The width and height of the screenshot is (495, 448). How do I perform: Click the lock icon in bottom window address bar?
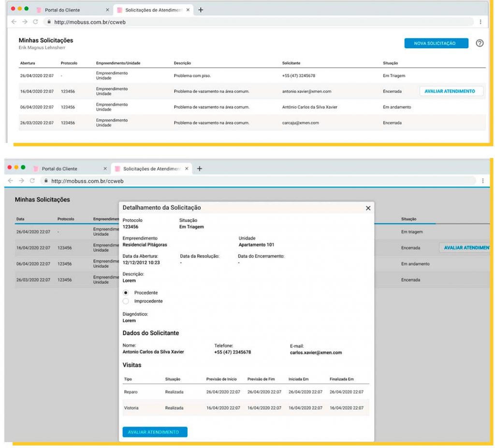coord(46,181)
